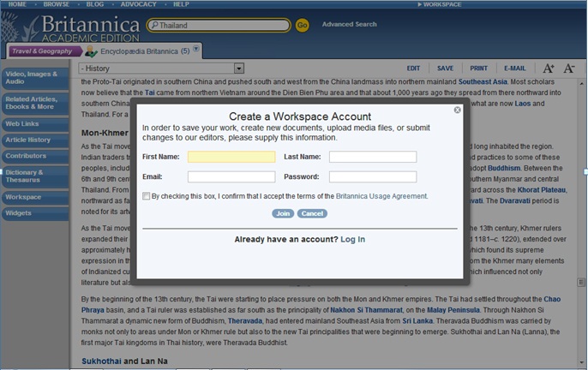Image resolution: width=588 pixels, height=370 pixels.
Task: Focus the Last Name field
Action: click(x=373, y=157)
